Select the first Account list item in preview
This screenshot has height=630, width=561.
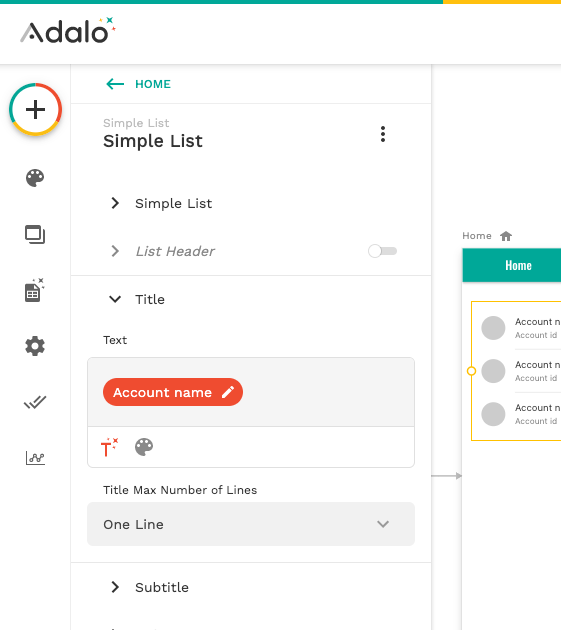coord(518,328)
